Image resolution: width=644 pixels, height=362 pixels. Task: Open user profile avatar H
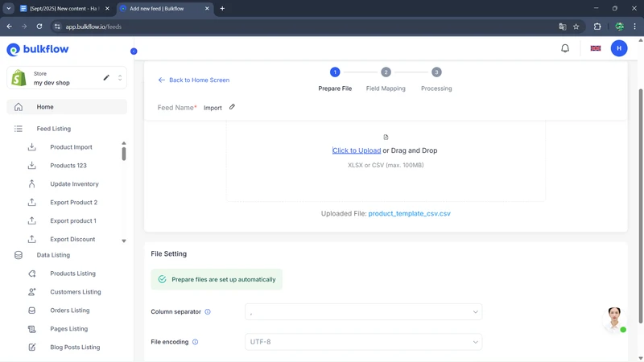(618, 48)
